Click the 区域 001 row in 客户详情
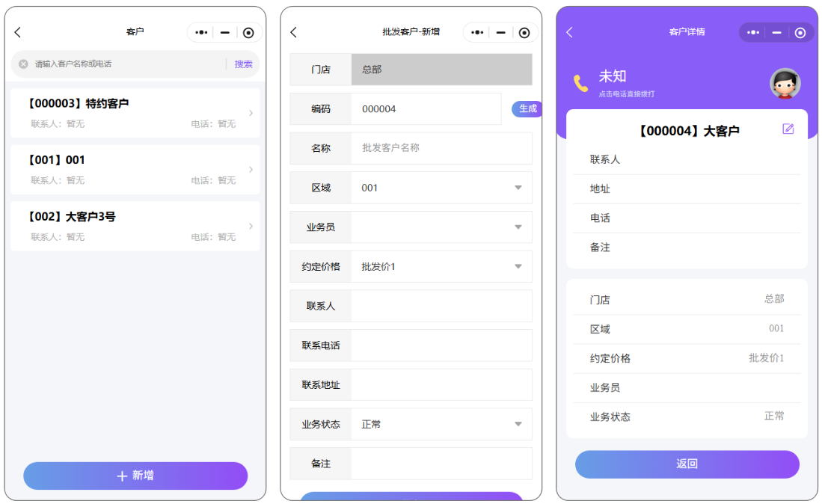This screenshot has height=504, width=822. [x=687, y=329]
